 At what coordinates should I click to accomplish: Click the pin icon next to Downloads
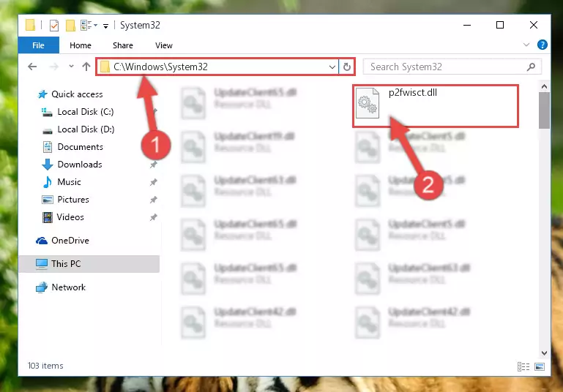153,165
